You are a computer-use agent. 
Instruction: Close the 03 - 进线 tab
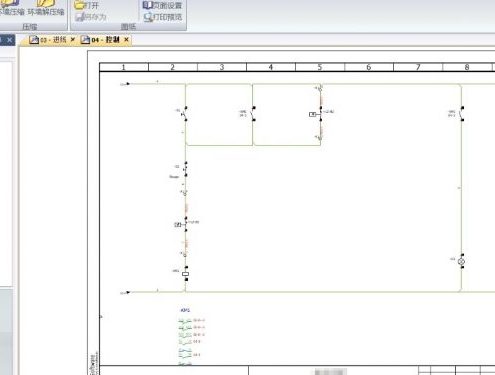tap(73, 40)
